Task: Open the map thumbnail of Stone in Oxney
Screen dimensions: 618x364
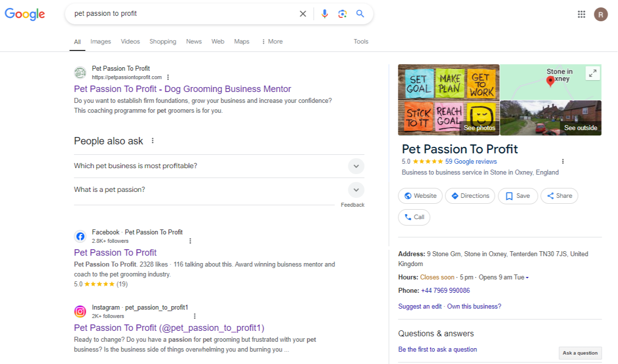Action: point(551,82)
